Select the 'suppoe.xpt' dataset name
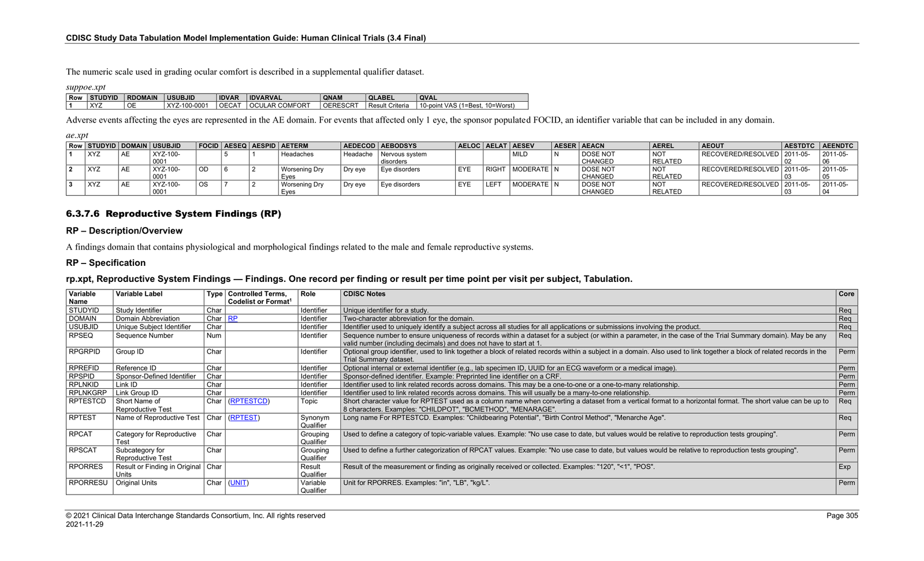 (85, 87)
